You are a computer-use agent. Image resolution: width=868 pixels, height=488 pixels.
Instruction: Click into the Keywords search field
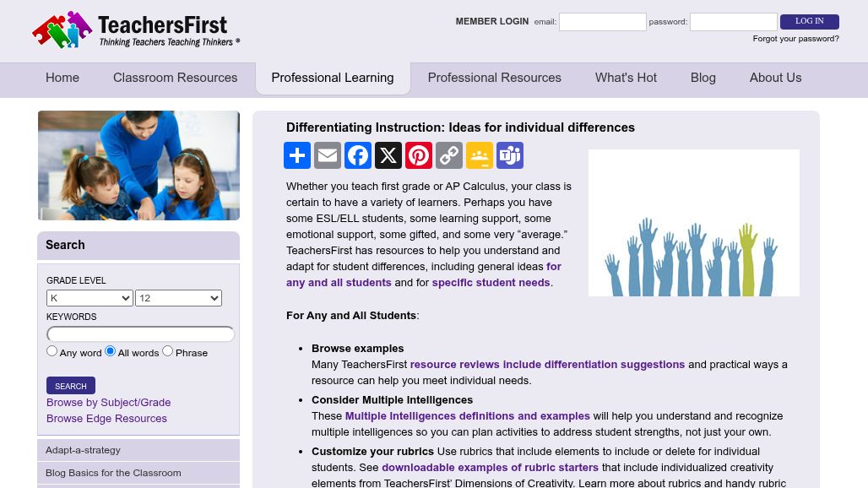pyautogui.click(x=140, y=334)
